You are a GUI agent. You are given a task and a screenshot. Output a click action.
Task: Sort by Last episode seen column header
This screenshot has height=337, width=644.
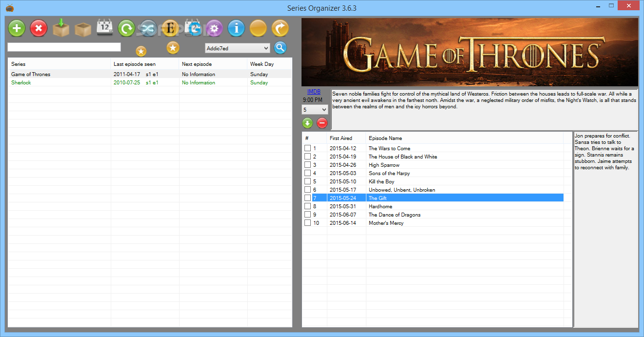click(x=145, y=64)
